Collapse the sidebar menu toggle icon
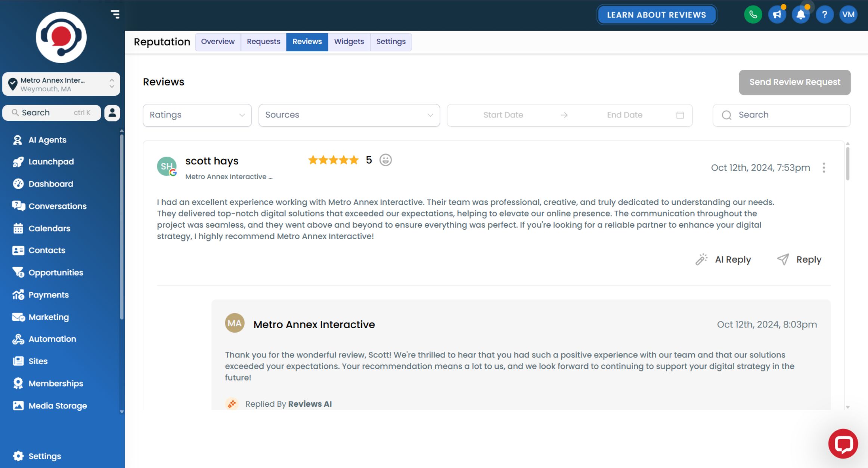Viewport: 868px width, 468px height. [x=115, y=14]
